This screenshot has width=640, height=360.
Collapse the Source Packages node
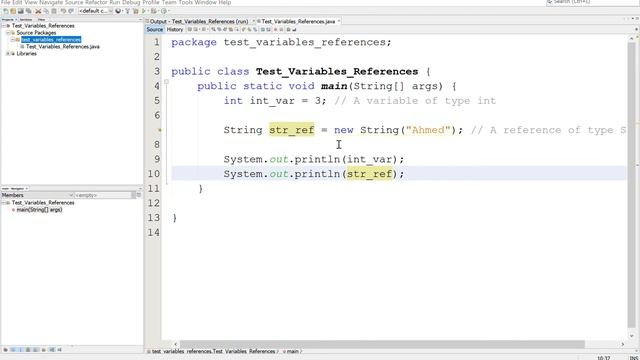pos(8,33)
